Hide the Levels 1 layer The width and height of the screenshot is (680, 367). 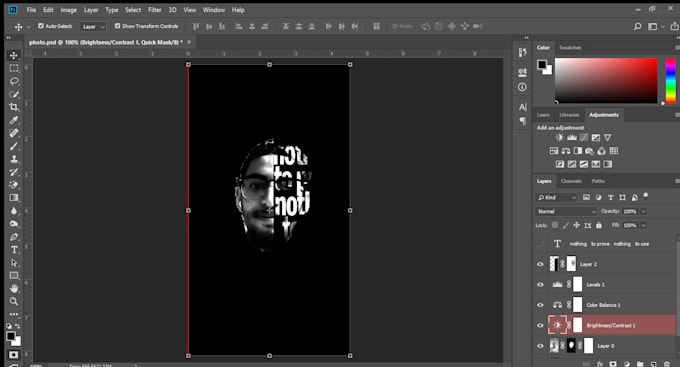pyautogui.click(x=540, y=285)
